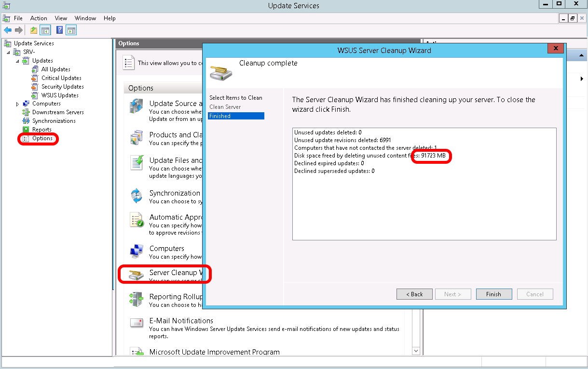Expand the Computers tree node
Screen dimensions: 588x369
point(17,104)
